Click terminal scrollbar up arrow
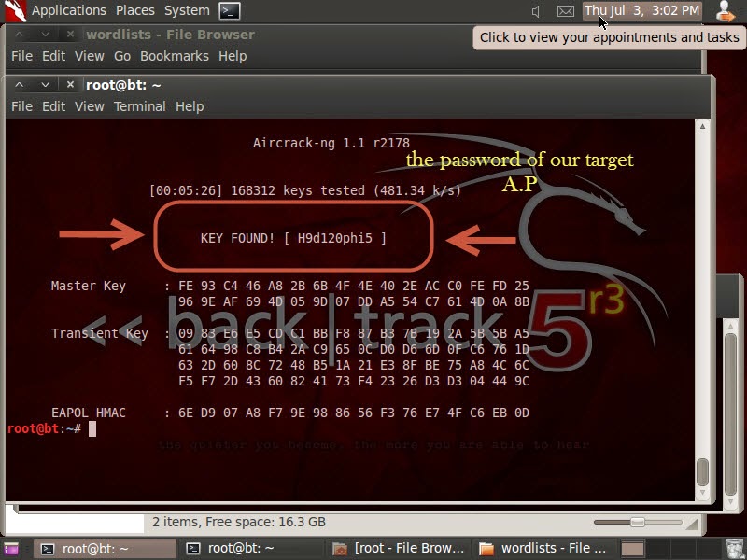The height and width of the screenshot is (560, 747). [702, 127]
